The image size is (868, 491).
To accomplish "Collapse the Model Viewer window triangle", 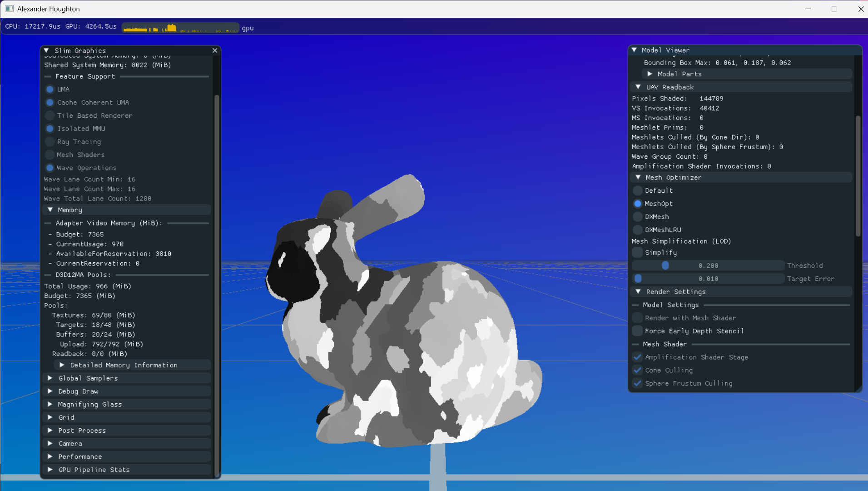I will pos(635,50).
